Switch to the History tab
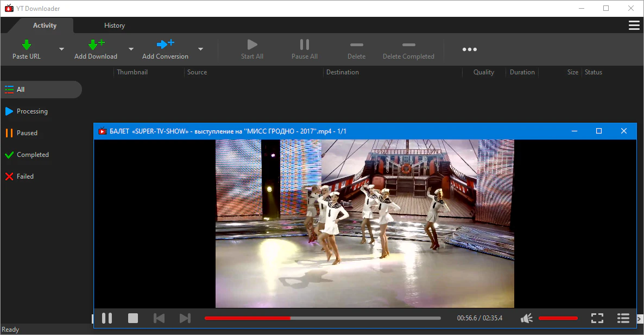644x335 pixels. click(x=115, y=26)
